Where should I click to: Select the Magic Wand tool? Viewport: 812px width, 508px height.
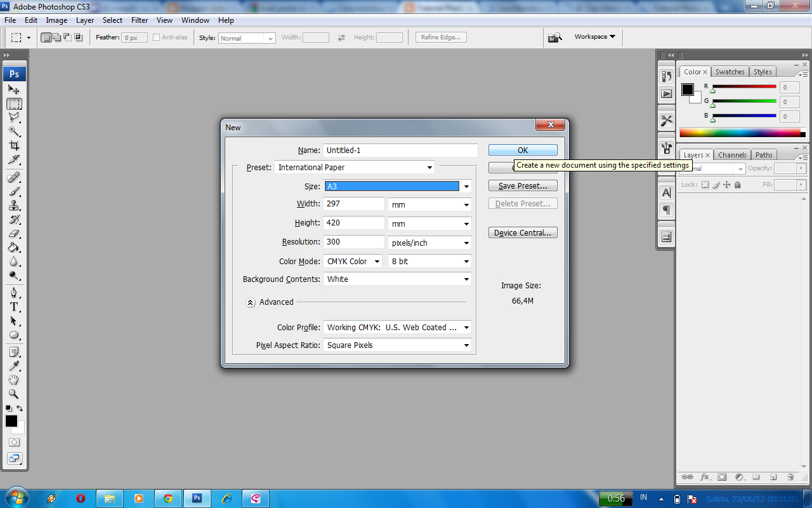pos(14,131)
